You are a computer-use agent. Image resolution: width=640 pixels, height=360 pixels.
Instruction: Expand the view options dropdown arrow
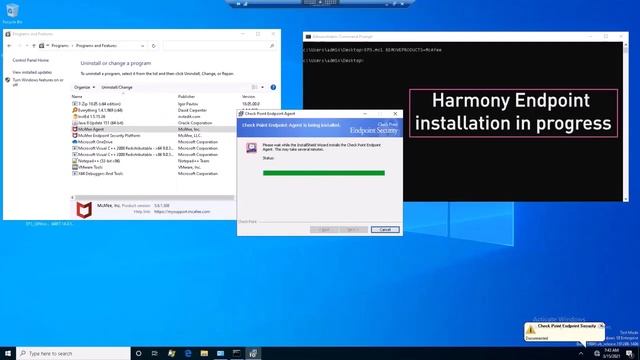pyautogui.click(x=262, y=87)
